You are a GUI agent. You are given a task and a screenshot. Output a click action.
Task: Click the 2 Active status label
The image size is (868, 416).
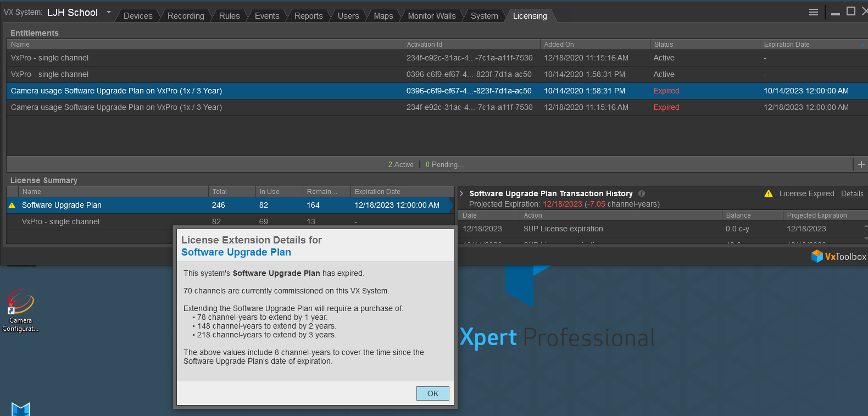pos(400,164)
